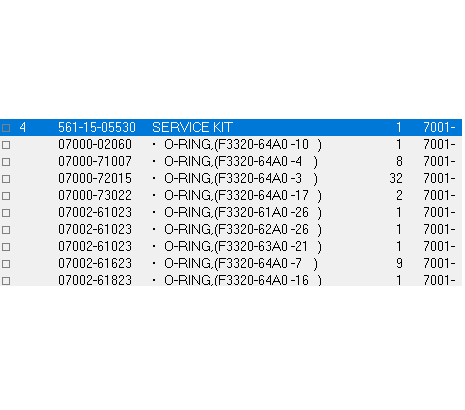Image resolution: width=465 pixels, height=410 pixels.
Task: Check the box for SERVICE KIT row
Action: [x=6, y=128]
